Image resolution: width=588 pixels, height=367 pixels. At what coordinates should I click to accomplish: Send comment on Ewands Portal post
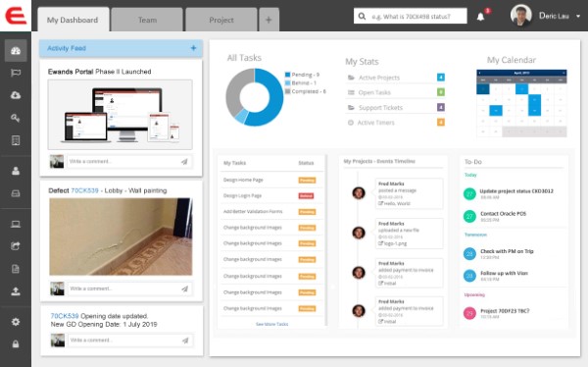tap(184, 162)
